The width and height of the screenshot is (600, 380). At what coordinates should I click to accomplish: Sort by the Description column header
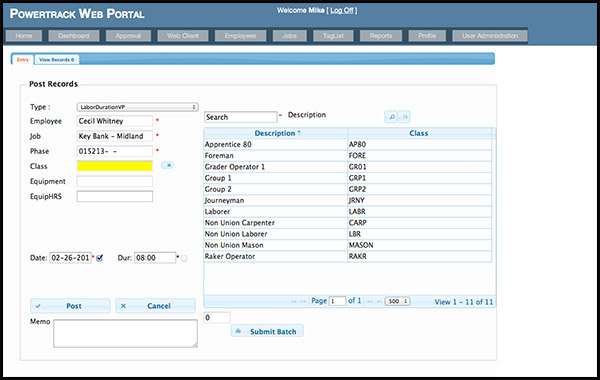click(276, 133)
